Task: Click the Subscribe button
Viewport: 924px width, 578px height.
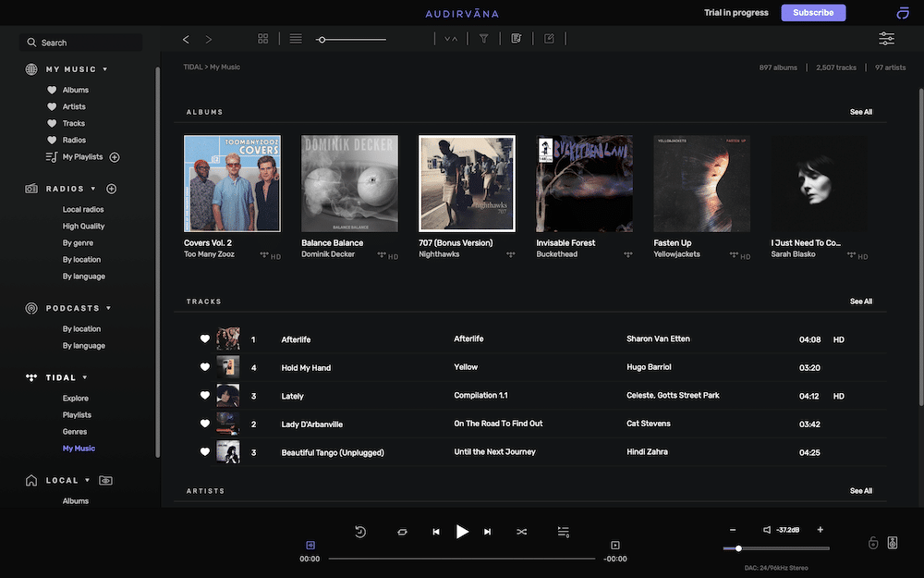Action: (x=813, y=12)
